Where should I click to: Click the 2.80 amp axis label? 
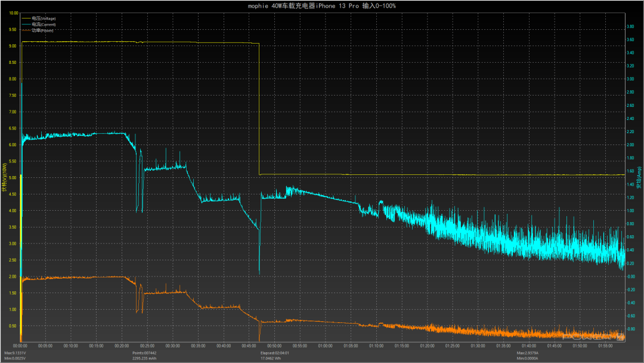tap(630, 93)
